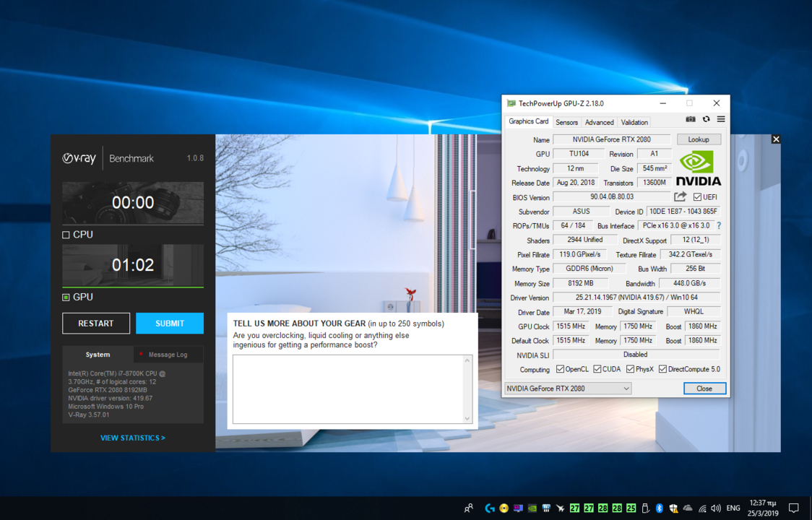Click Safely Remove Hardware USB icon
812x520 pixels.
click(x=645, y=508)
